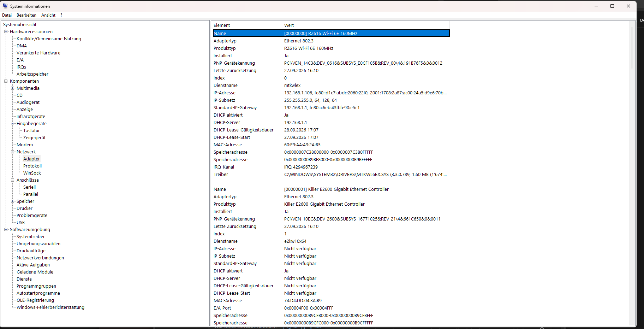
Task: Select Umgebungsvariablen in the tree
Action: click(x=38, y=244)
